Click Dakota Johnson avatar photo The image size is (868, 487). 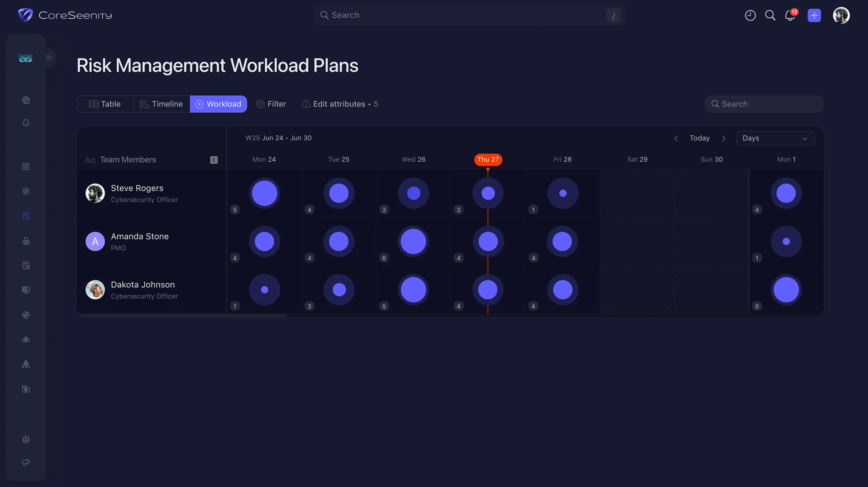click(x=95, y=290)
